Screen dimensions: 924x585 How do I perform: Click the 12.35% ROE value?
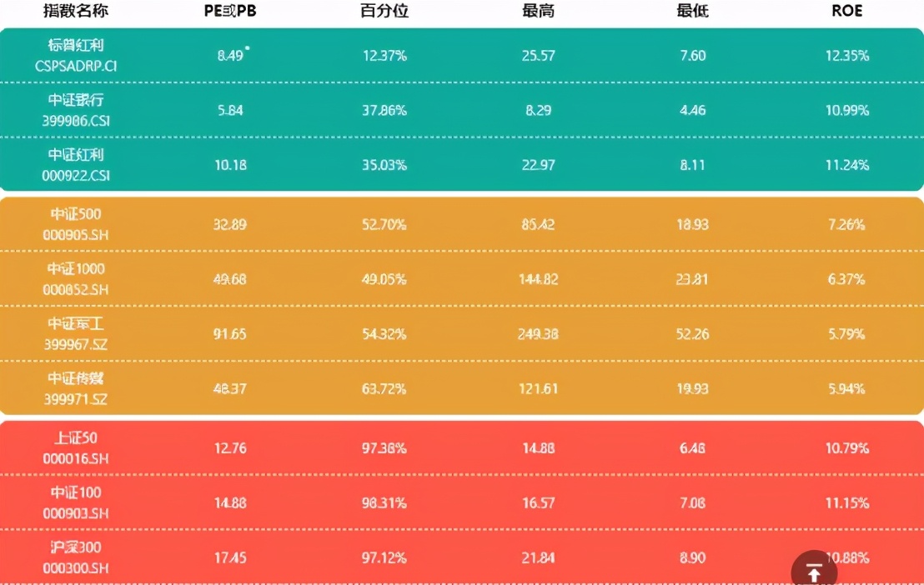tap(846, 56)
